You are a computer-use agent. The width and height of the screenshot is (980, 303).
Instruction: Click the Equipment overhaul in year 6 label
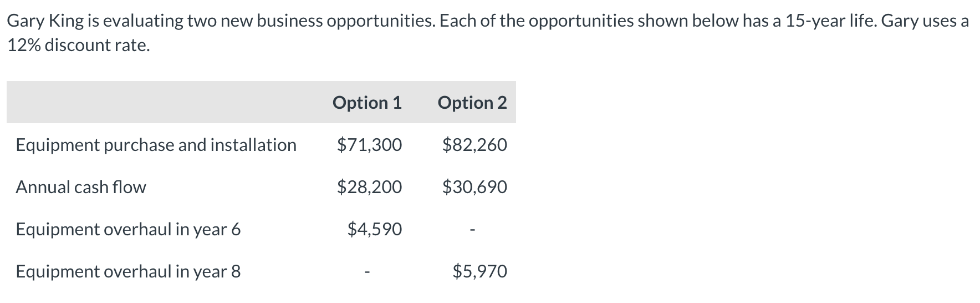tap(128, 229)
